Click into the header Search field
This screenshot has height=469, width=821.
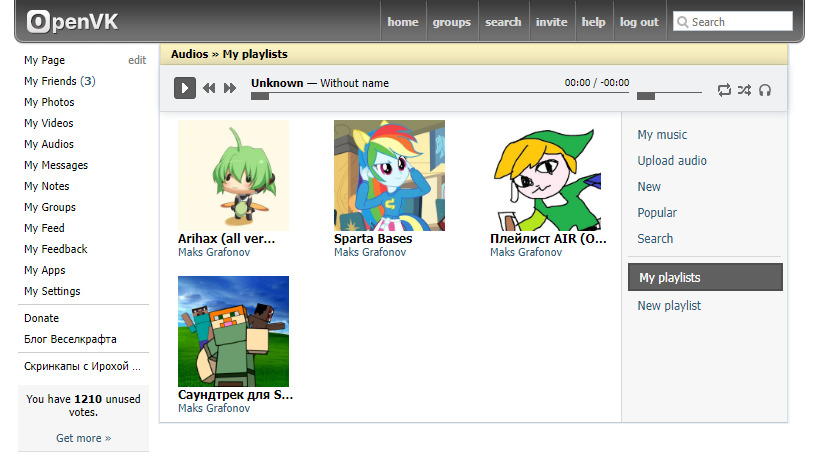733,21
